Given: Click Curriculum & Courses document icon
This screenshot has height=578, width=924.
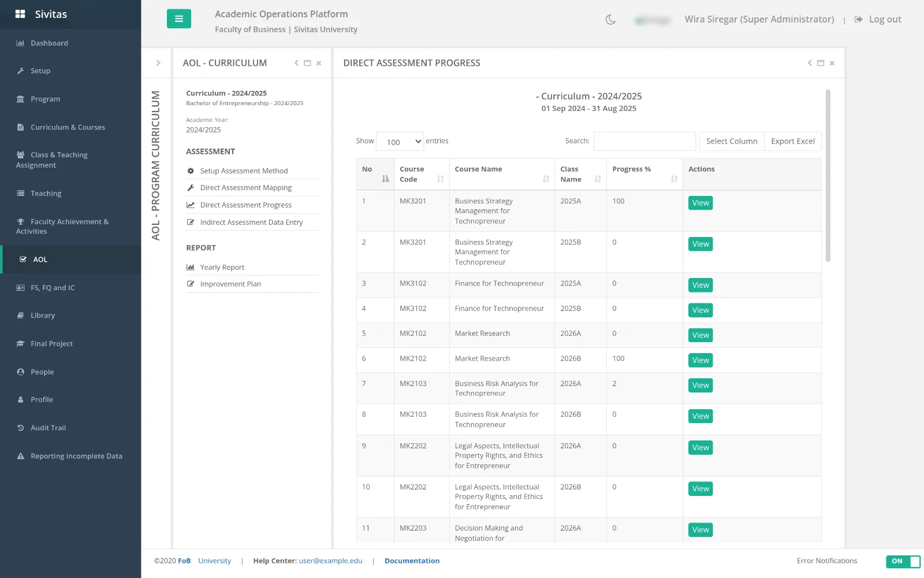Looking at the screenshot, I should point(20,127).
